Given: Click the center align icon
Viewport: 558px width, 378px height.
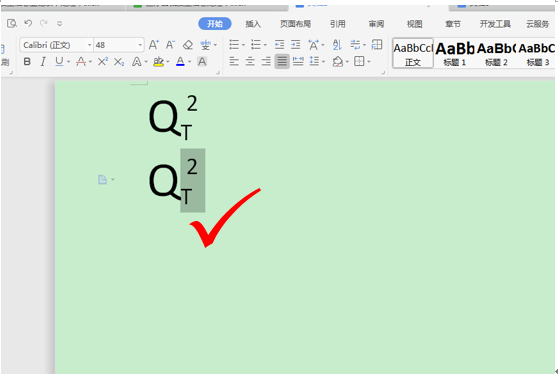Looking at the screenshot, I should [x=250, y=62].
